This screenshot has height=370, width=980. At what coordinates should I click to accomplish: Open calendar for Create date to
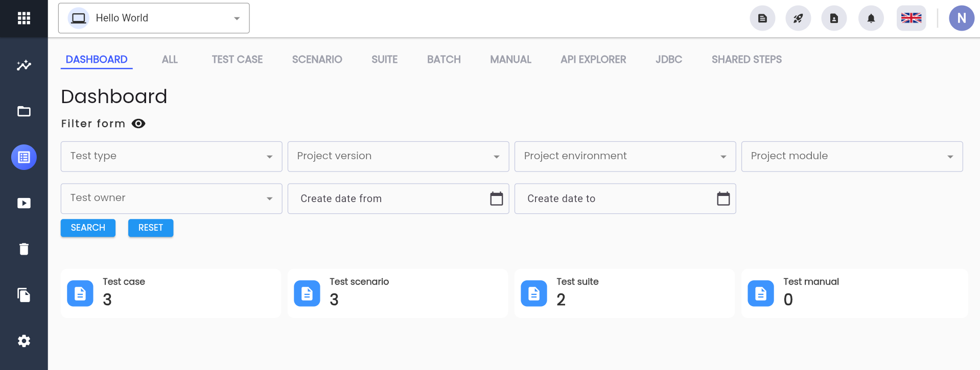tap(724, 199)
